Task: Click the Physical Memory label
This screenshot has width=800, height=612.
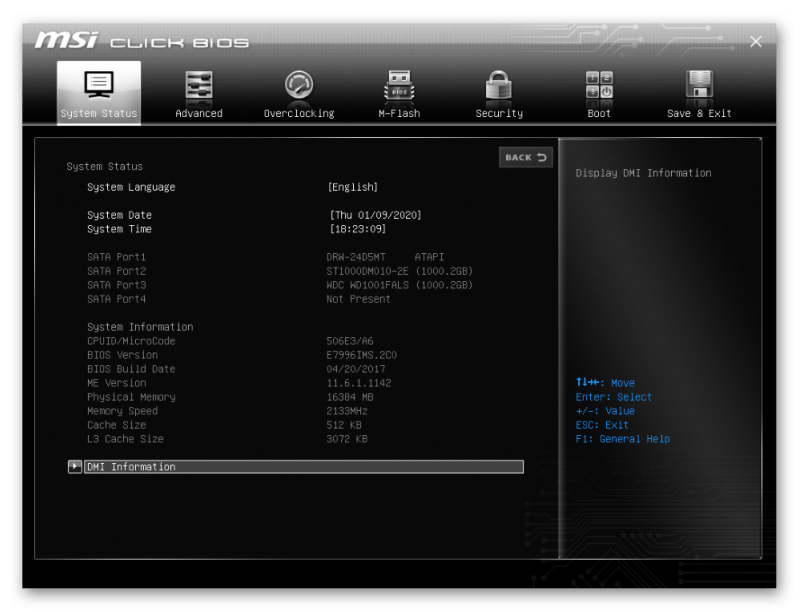Action: tap(131, 397)
